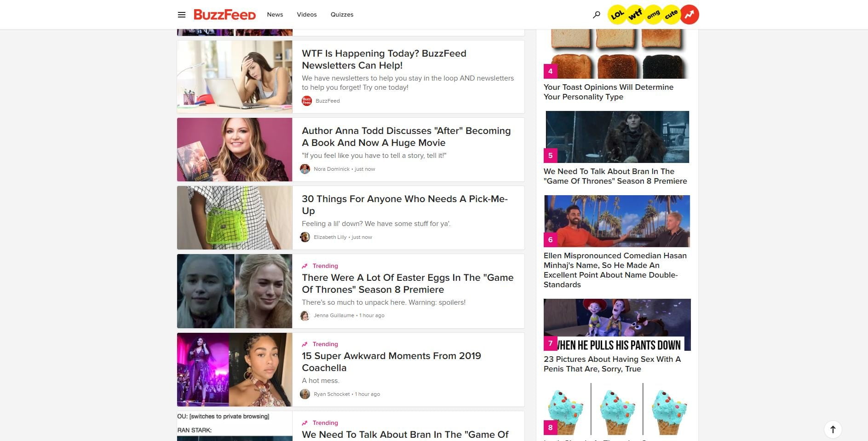Click Trending icon above Coachella article
This screenshot has height=441, width=868.
(305, 344)
